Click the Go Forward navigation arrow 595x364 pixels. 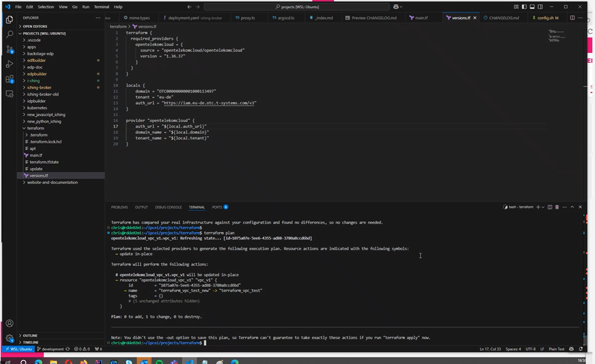pyautogui.click(x=197, y=7)
